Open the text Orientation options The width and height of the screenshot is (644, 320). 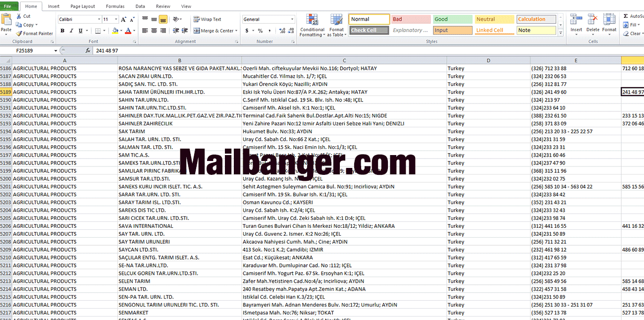(177, 19)
